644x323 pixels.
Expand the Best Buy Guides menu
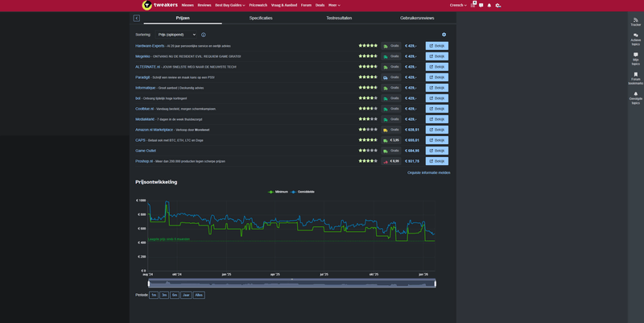pyautogui.click(x=229, y=5)
